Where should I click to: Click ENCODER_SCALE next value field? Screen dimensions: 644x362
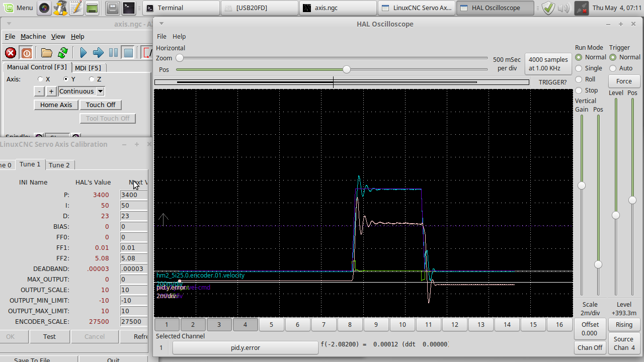point(134,321)
